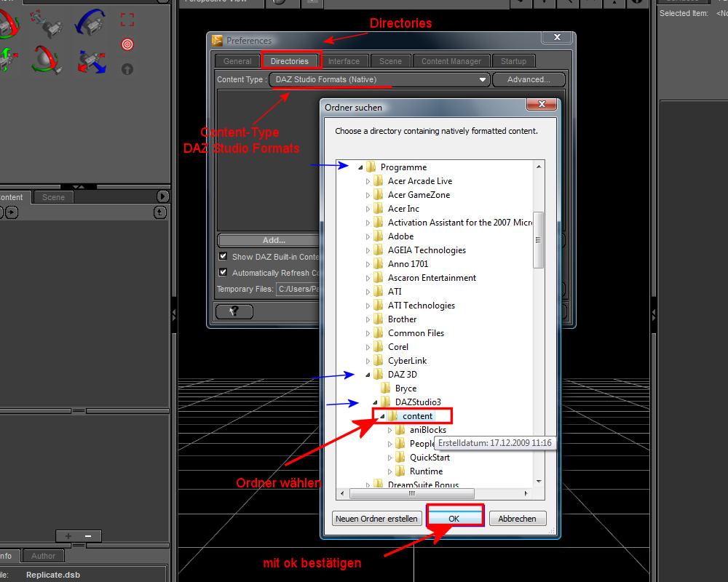Expand the aniBlocks folder
The width and height of the screenshot is (728, 582).
(389, 430)
